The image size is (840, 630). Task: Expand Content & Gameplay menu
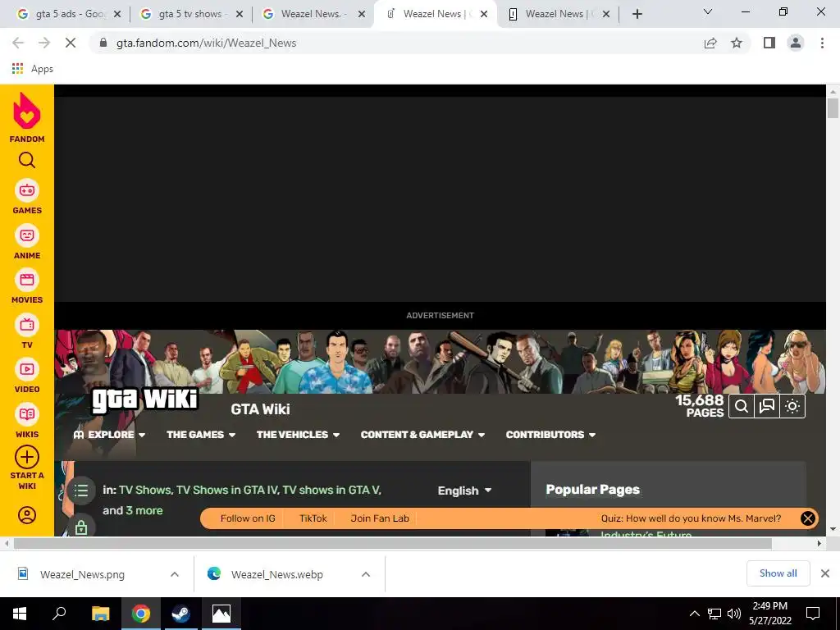click(x=422, y=435)
